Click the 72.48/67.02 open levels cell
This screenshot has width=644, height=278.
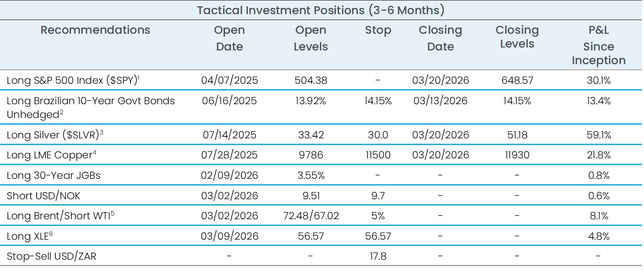pyautogui.click(x=310, y=216)
